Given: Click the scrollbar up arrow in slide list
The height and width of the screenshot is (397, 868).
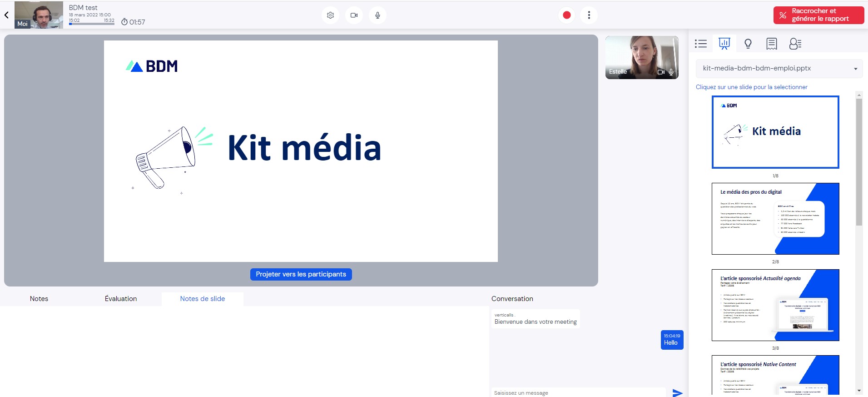Looking at the screenshot, I should coord(859,95).
